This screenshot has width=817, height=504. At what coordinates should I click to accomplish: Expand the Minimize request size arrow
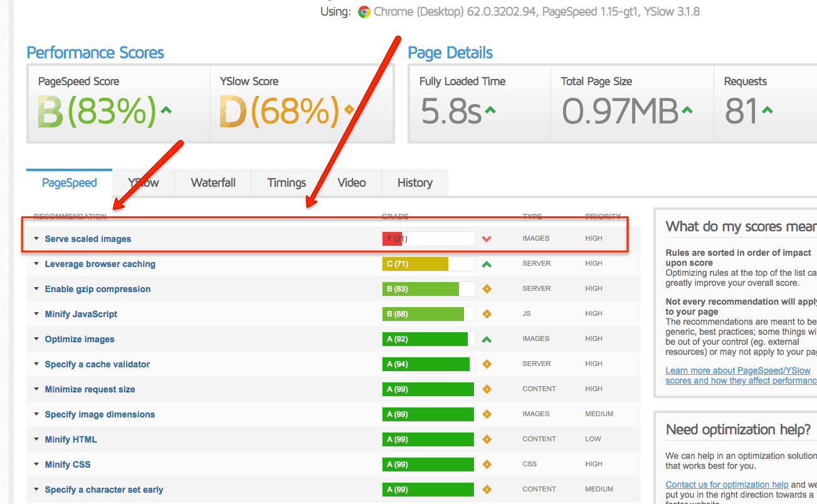(36, 389)
